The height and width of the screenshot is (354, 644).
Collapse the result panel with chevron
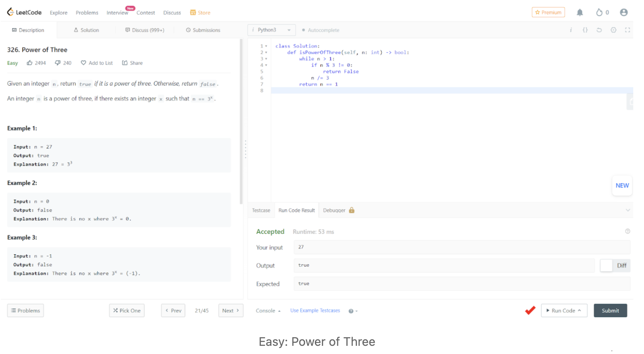click(x=628, y=210)
